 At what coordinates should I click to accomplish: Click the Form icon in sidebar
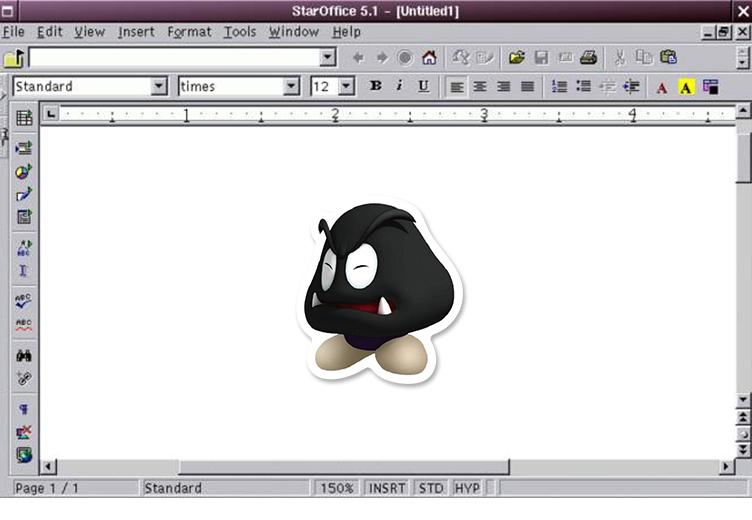[x=24, y=217]
